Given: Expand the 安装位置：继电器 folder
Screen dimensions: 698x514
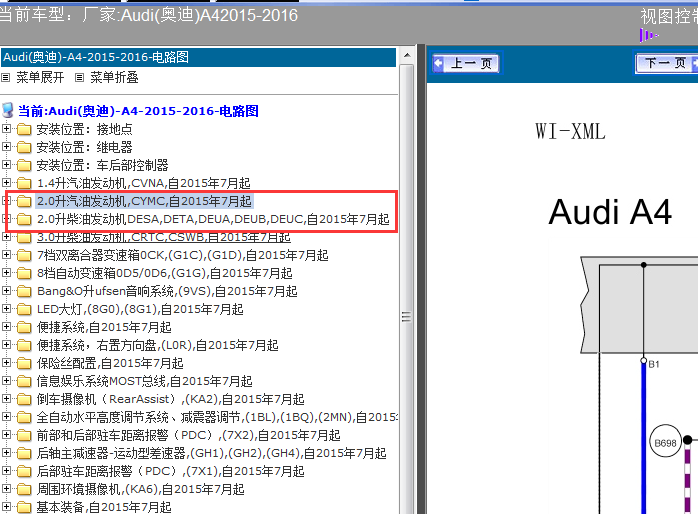Looking at the screenshot, I should tap(6, 146).
